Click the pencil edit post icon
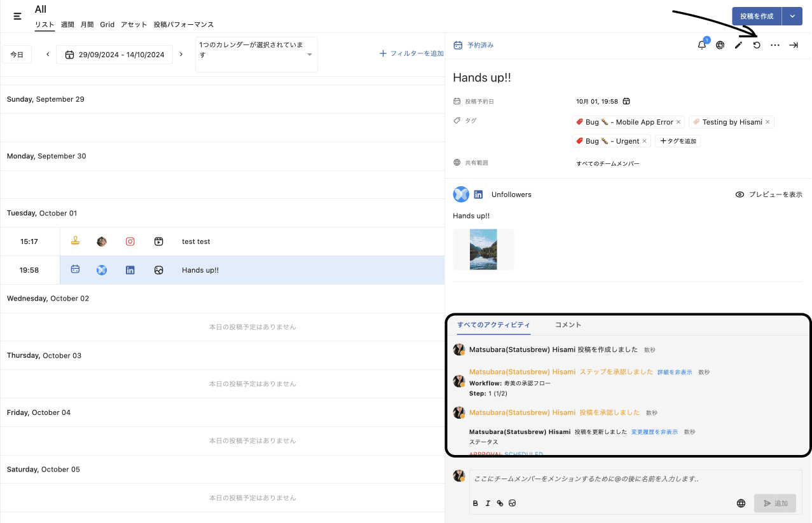This screenshot has height=523, width=812. point(738,45)
